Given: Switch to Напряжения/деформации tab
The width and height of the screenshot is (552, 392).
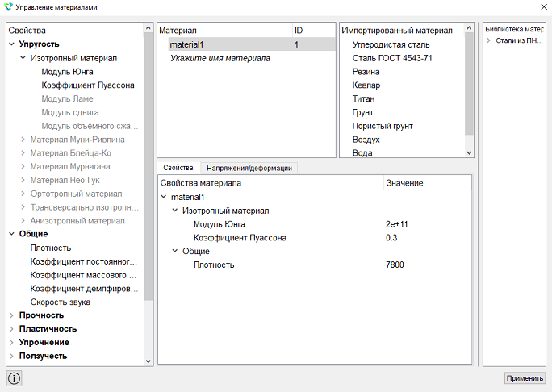Looking at the screenshot, I should [x=249, y=169].
